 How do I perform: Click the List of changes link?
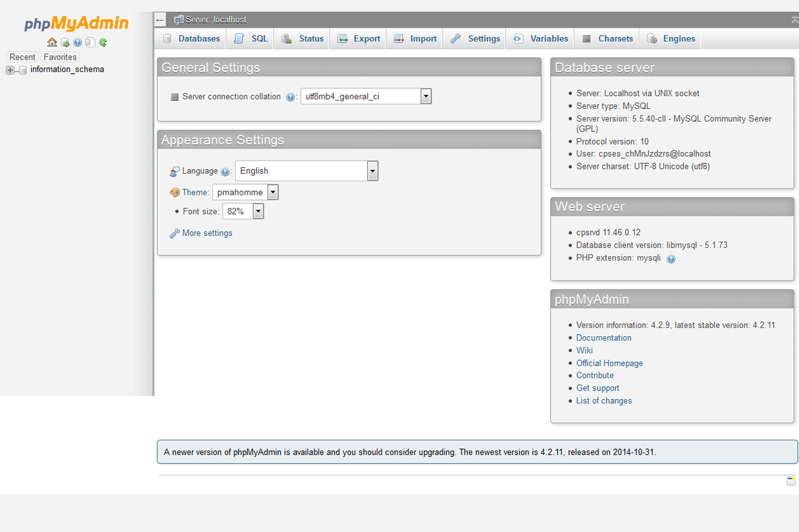604,400
